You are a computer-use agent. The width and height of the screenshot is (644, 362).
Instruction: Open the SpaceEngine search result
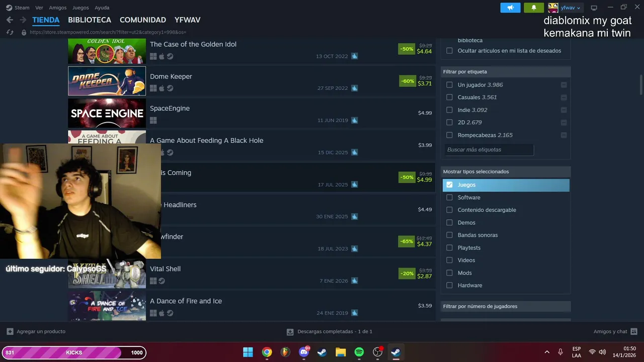(x=252, y=113)
